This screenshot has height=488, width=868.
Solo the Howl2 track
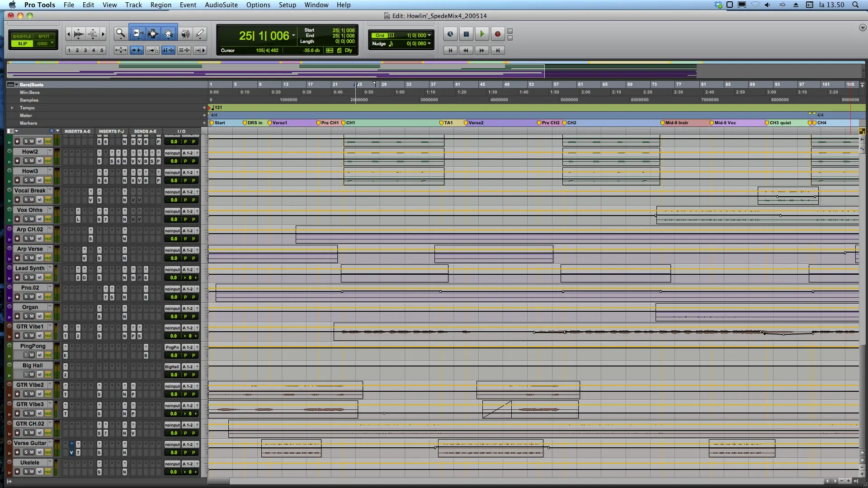(26, 161)
